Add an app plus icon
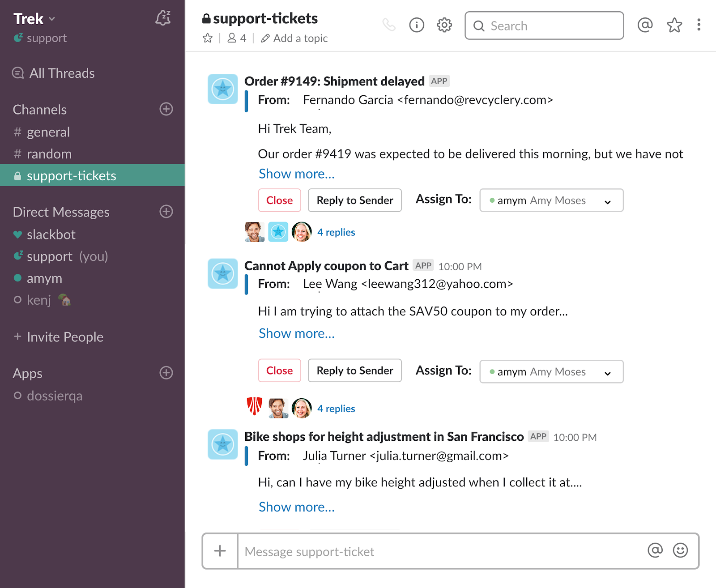 tap(166, 373)
